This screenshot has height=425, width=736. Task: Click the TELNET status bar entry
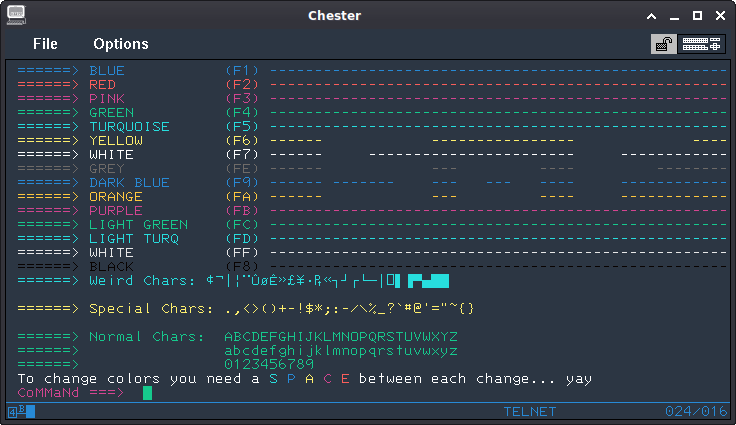tap(530, 412)
